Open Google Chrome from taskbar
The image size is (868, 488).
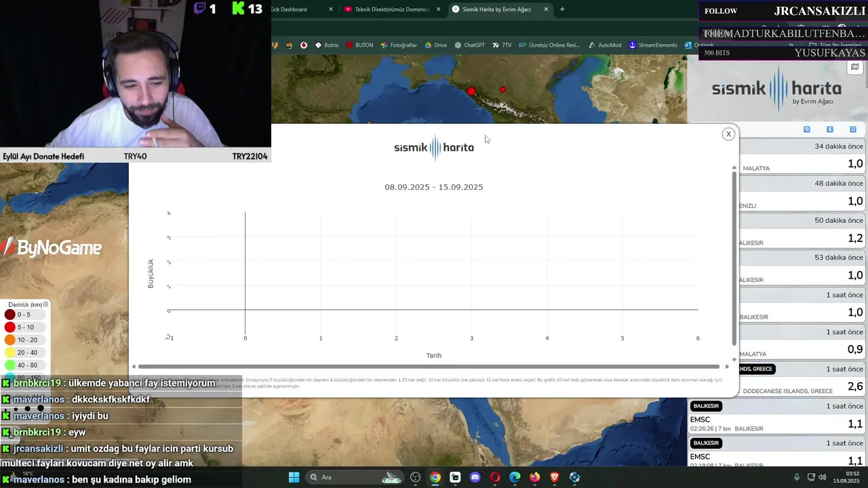(x=435, y=477)
